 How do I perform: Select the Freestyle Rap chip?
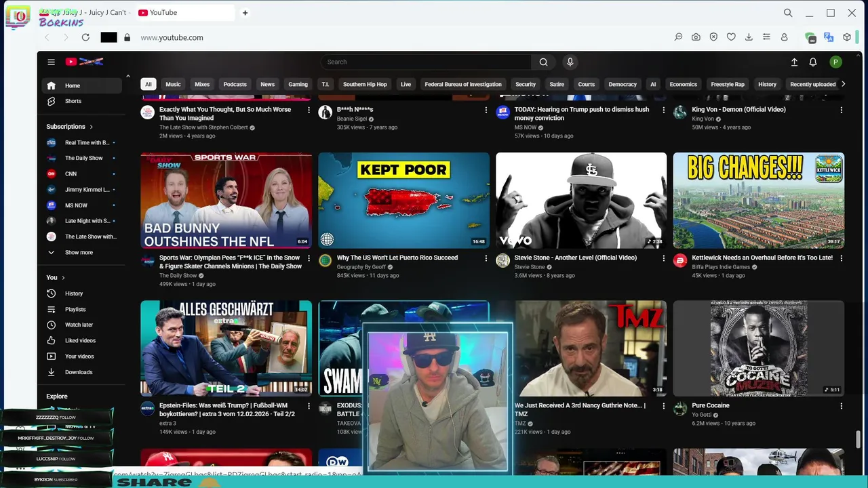coord(727,84)
